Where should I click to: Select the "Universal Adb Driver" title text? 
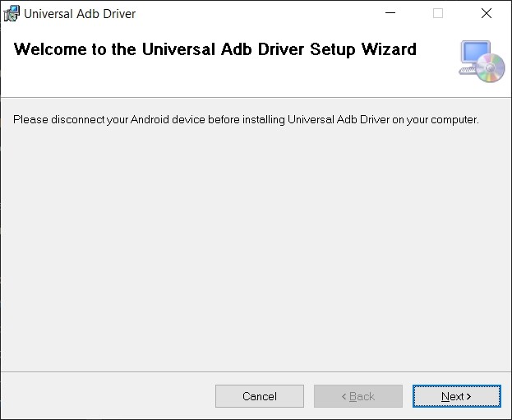[x=80, y=14]
